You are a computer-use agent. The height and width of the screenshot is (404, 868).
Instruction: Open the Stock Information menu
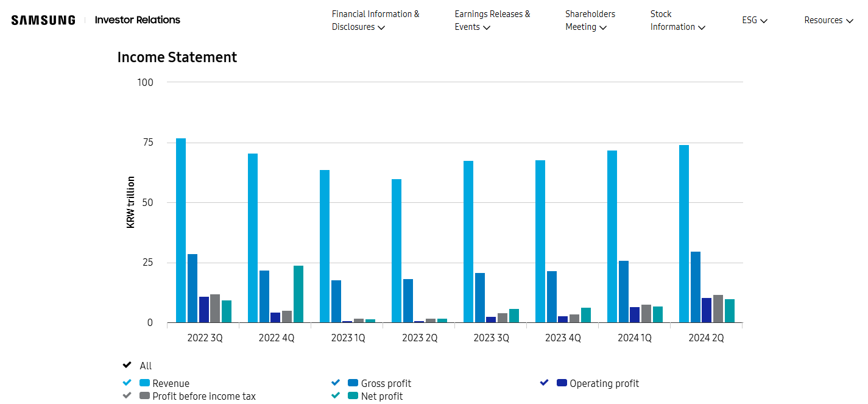pos(677,20)
